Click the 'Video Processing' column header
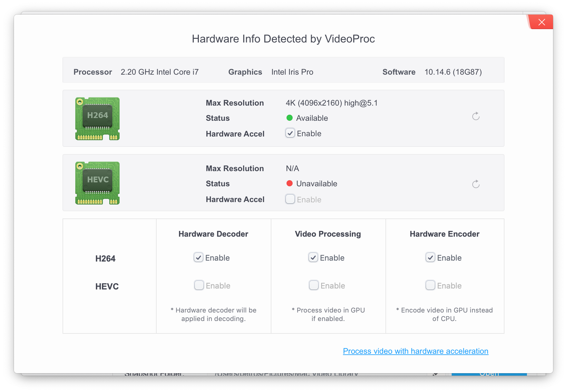This screenshot has height=392, width=567. tap(328, 234)
